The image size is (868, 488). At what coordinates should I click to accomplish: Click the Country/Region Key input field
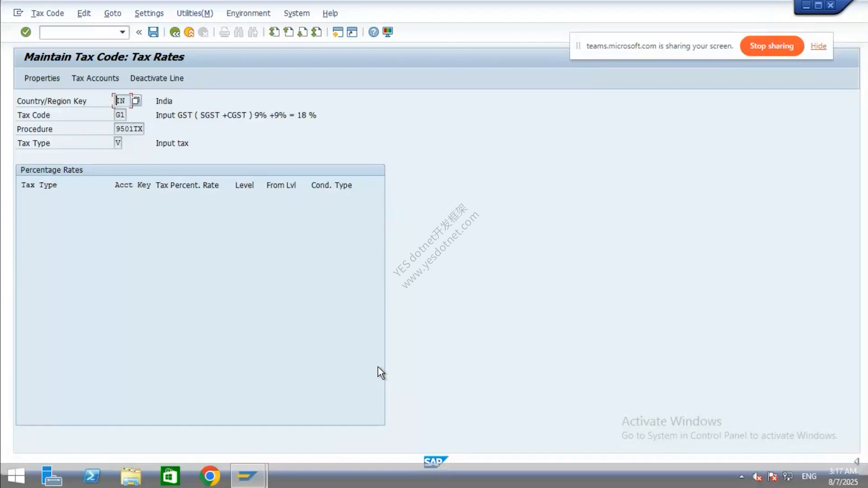coord(122,100)
